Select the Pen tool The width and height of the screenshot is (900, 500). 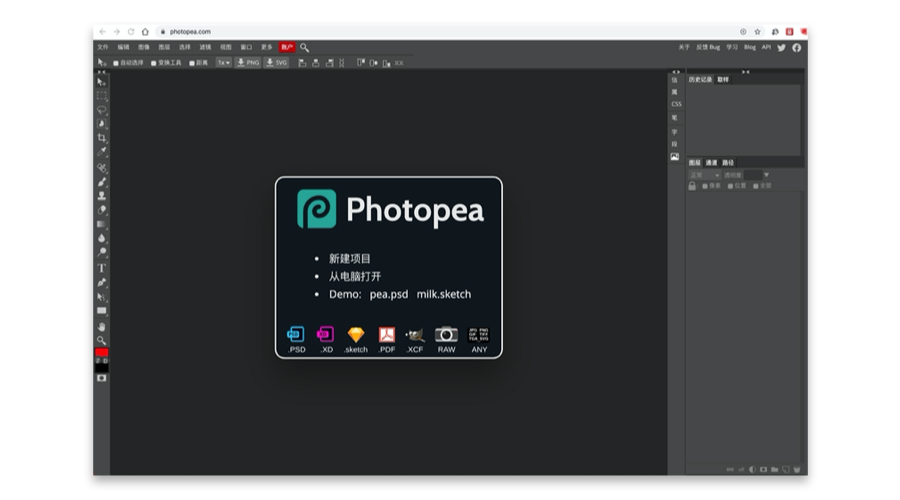[x=102, y=282]
